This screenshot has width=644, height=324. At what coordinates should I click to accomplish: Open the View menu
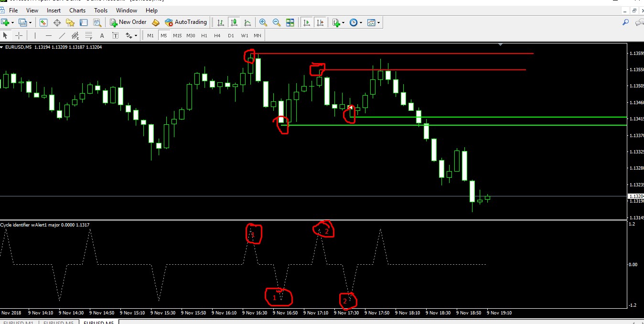click(x=32, y=10)
